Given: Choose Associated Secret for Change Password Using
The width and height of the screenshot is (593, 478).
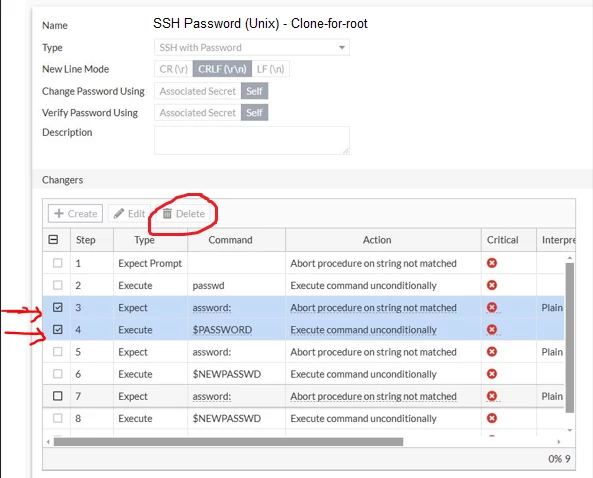Looking at the screenshot, I should pyautogui.click(x=197, y=91).
